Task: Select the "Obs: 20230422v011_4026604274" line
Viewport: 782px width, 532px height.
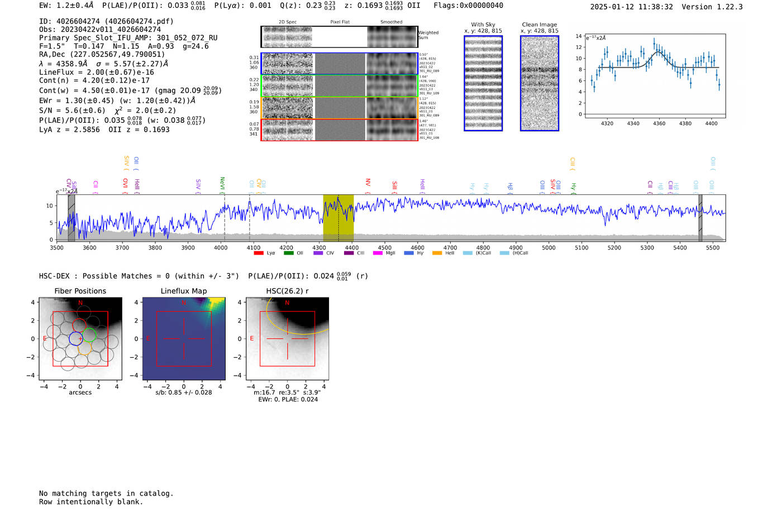Action: (100, 30)
